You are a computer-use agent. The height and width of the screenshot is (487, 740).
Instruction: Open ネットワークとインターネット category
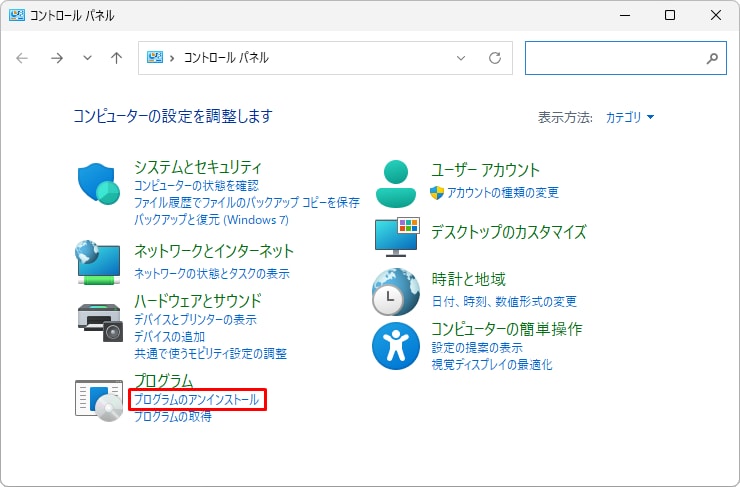point(214,251)
